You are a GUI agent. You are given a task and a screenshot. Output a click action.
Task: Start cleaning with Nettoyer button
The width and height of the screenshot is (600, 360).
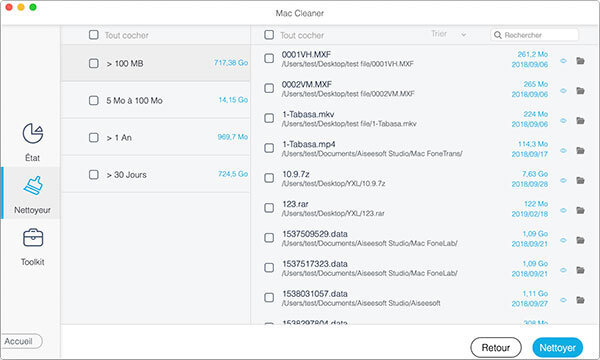click(x=558, y=347)
